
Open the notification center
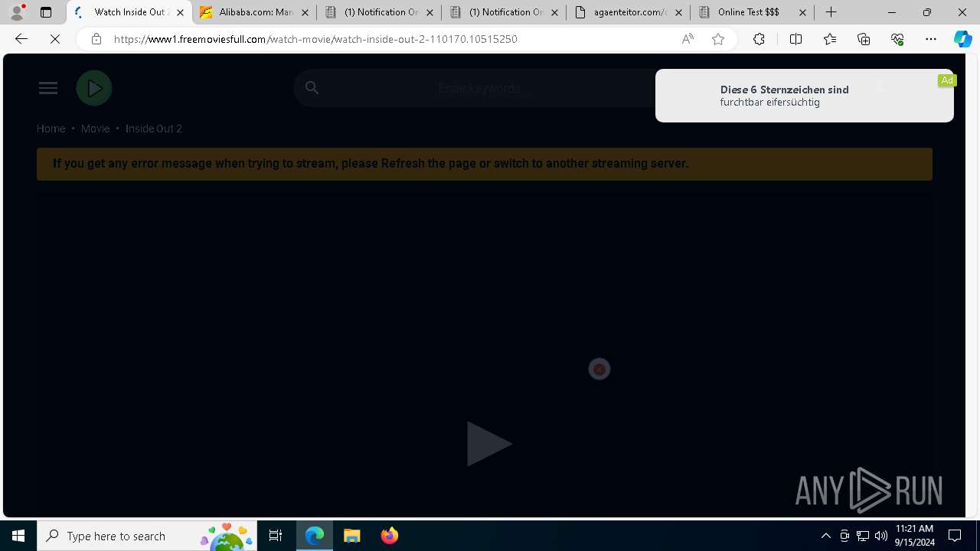955,536
